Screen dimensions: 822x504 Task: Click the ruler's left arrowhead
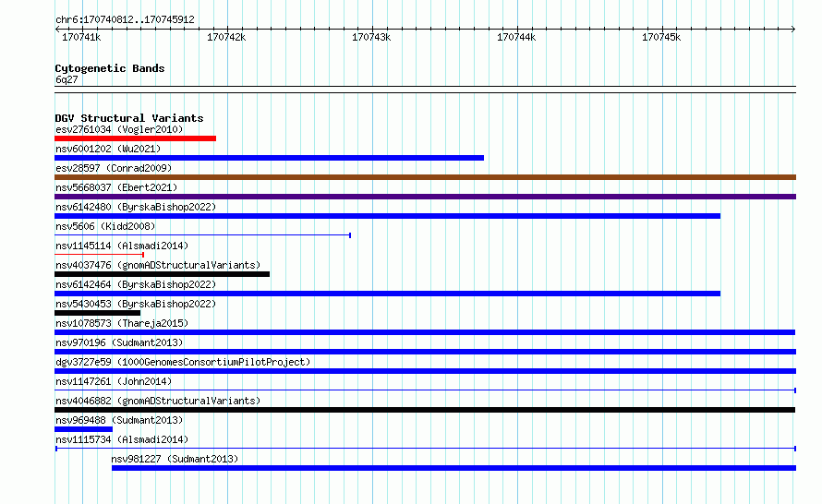57,29
